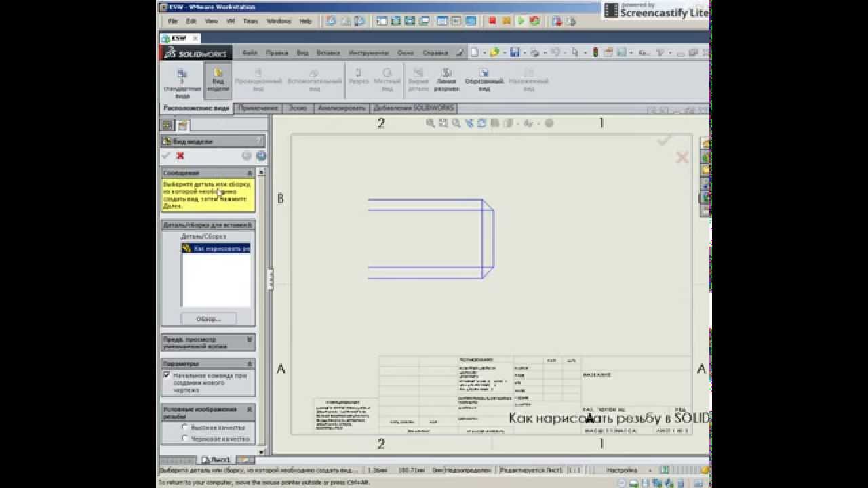Select the Обрезанный вид (Crop view) tool
The width and height of the screenshot is (868, 488).
(x=484, y=80)
